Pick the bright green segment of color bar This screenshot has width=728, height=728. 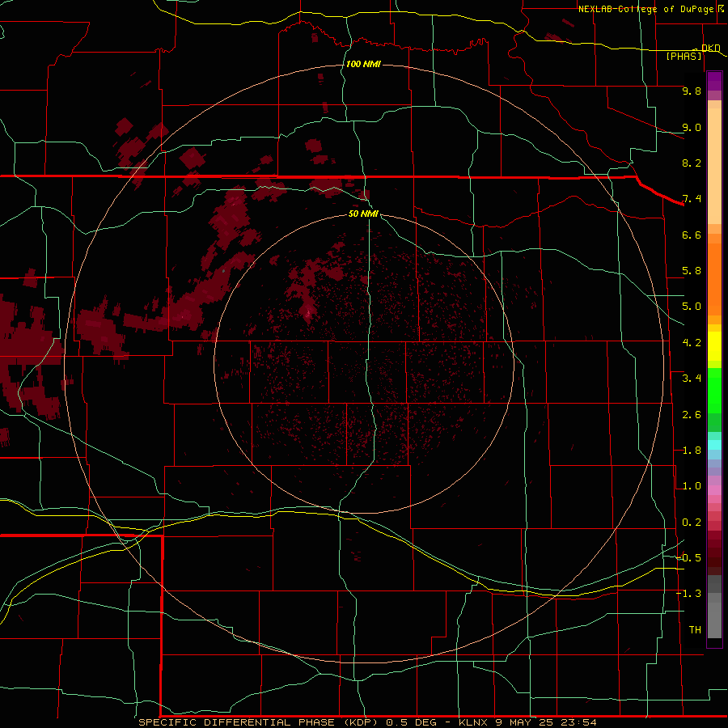pos(714,390)
